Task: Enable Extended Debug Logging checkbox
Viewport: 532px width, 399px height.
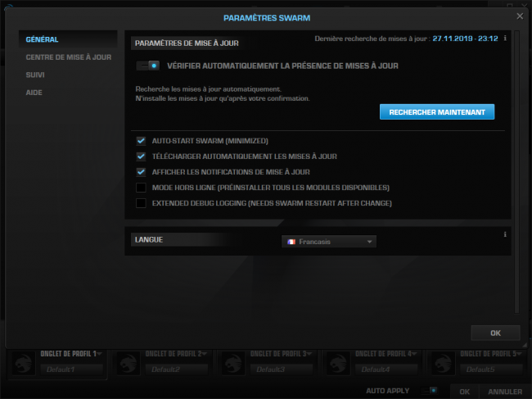Action: [141, 203]
